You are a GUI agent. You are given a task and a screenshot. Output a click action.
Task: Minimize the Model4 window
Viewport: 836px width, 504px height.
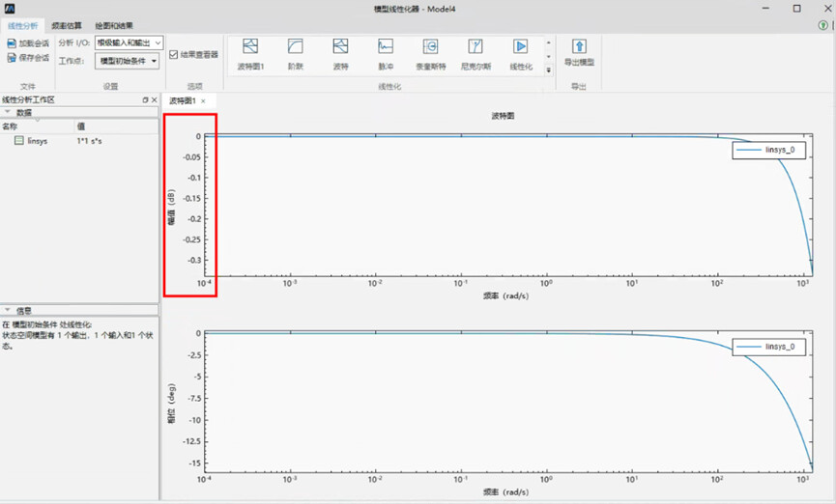765,9
